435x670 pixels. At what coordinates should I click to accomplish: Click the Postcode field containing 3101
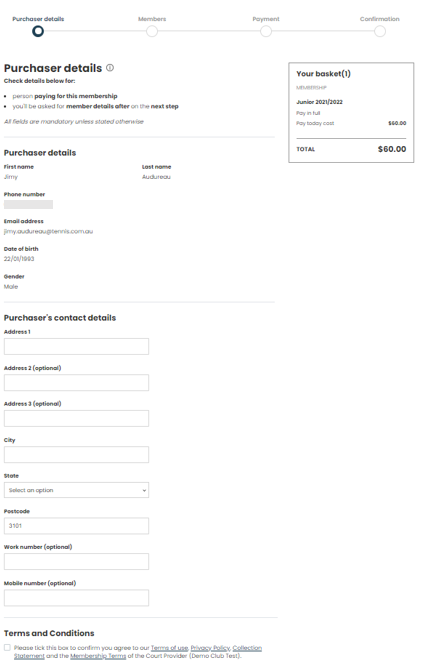76,526
